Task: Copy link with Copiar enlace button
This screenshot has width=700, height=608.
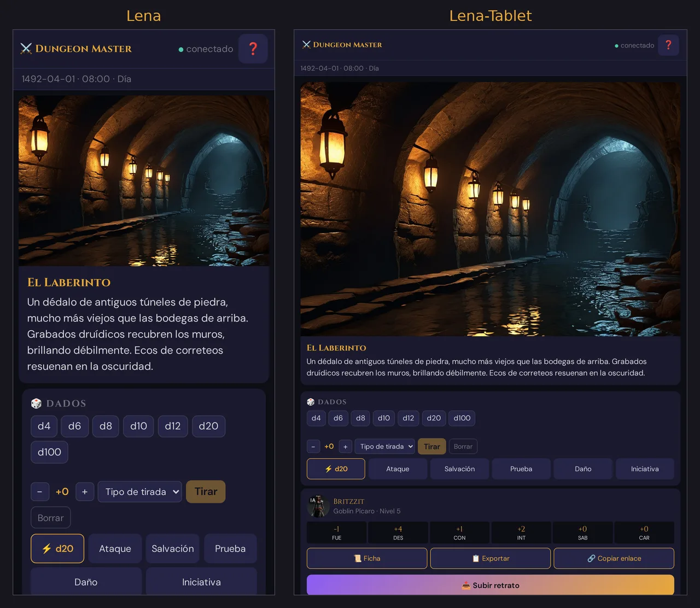Action: [614, 558]
